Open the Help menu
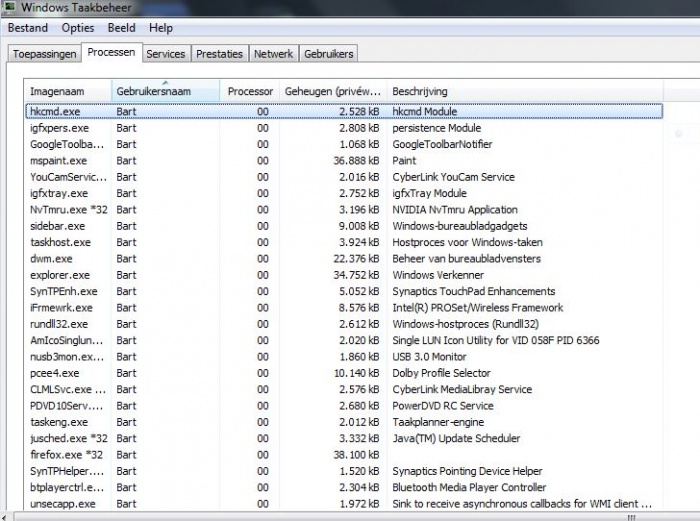The width and height of the screenshot is (700, 521). point(161,28)
